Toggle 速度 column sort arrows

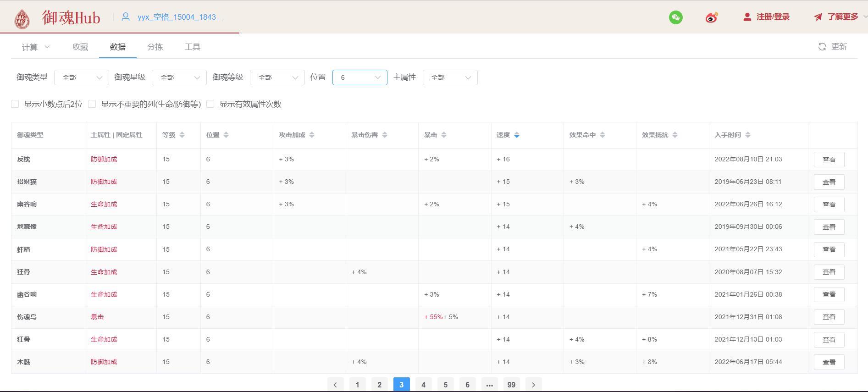click(517, 135)
